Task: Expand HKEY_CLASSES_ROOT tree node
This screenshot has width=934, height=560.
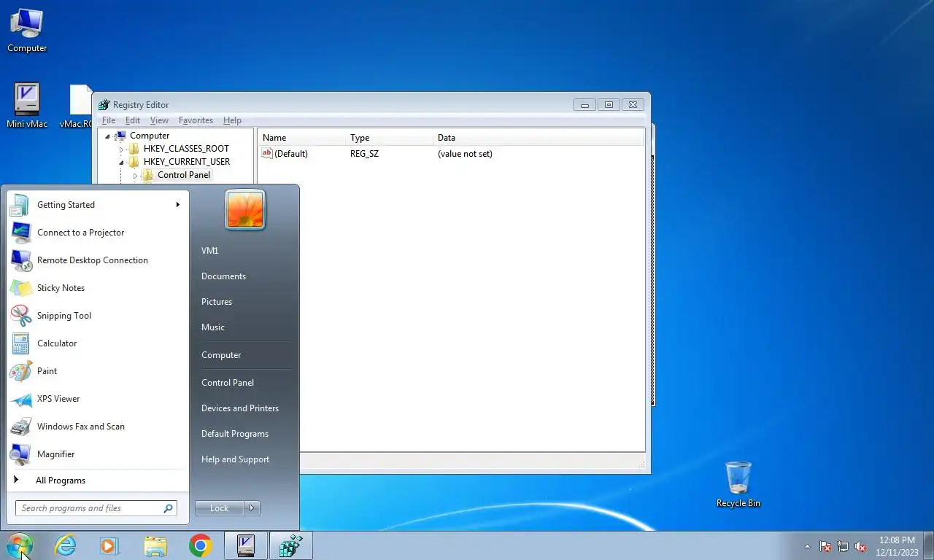Action: [x=121, y=149]
